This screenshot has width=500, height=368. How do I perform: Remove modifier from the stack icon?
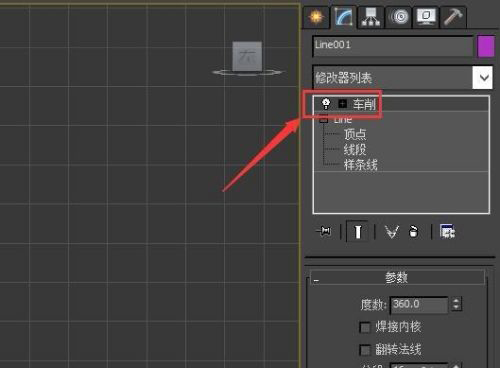(413, 231)
